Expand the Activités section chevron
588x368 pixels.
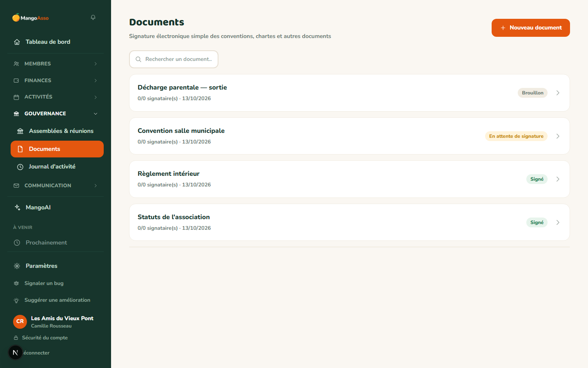point(96,97)
